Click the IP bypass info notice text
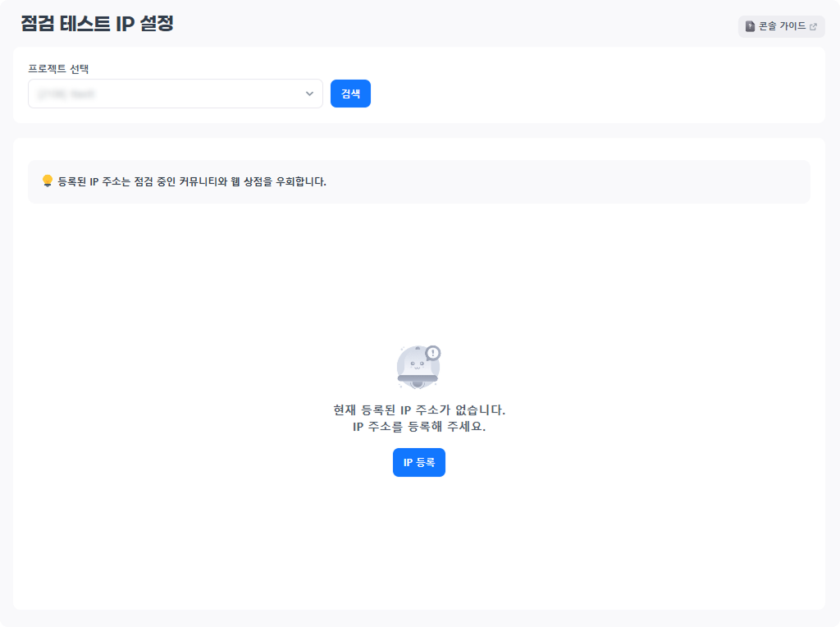The width and height of the screenshot is (840, 627). pos(192,181)
